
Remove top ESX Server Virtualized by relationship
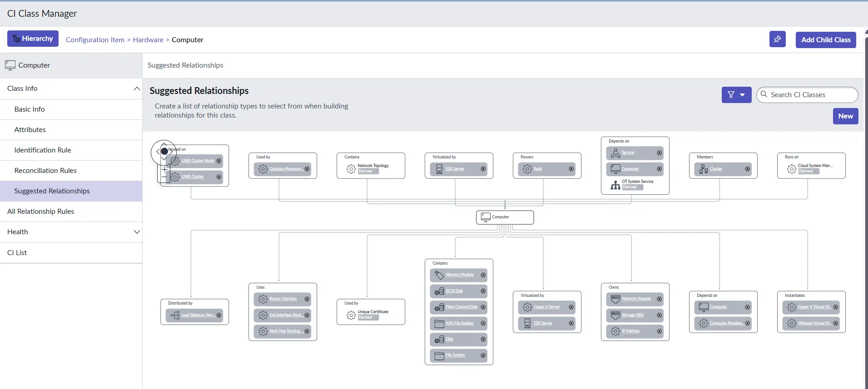483,169
